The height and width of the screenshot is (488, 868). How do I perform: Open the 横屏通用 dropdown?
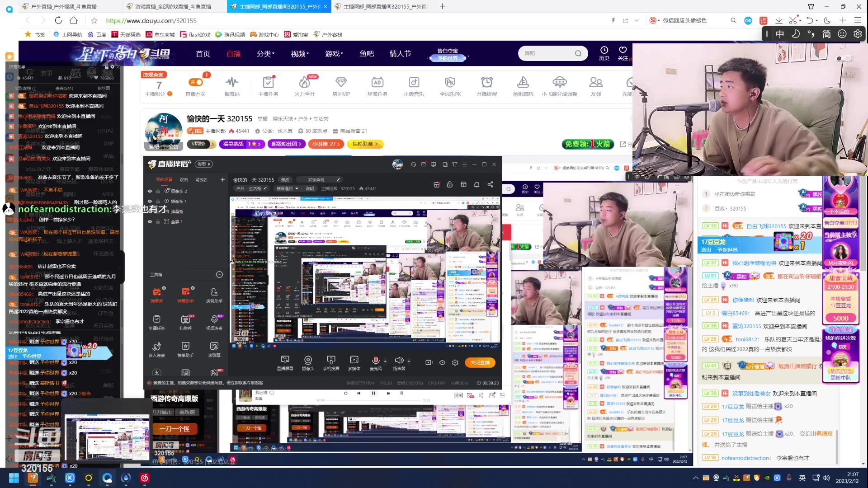[x=288, y=188]
